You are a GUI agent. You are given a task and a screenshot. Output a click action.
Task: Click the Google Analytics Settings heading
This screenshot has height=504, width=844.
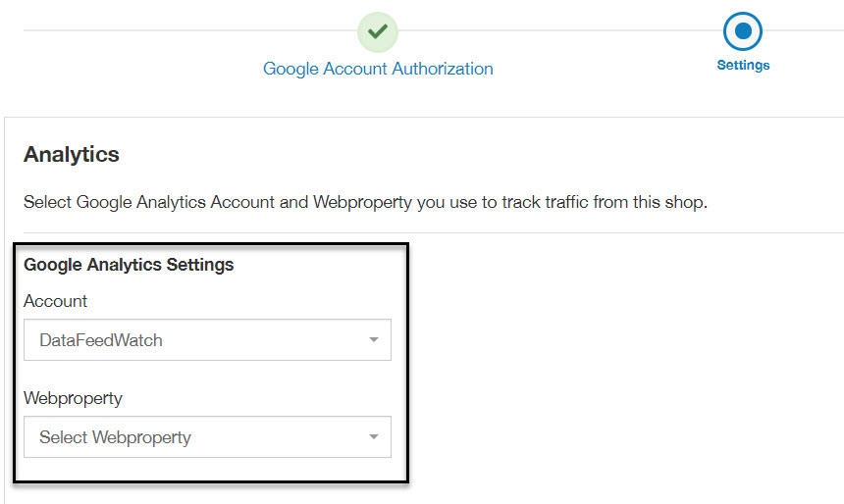tap(129, 265)
